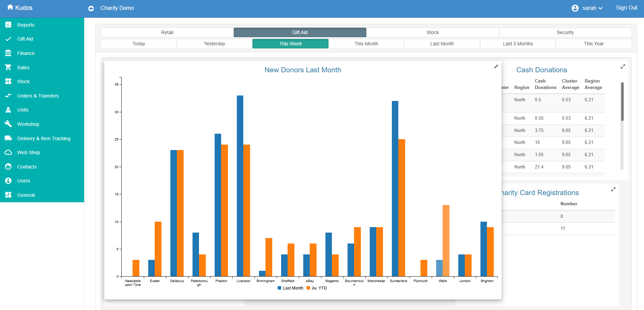Open Contacts from the sidebar icon
Image resolution: width=644 pixels, height=310 pixels.
pyautogui.click(x=9, y=166)
